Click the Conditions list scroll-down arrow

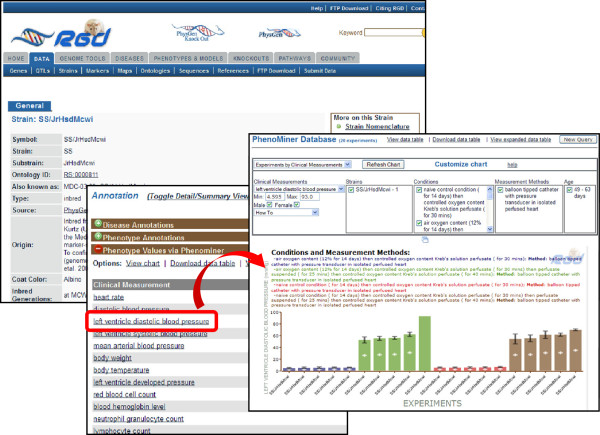489,229
